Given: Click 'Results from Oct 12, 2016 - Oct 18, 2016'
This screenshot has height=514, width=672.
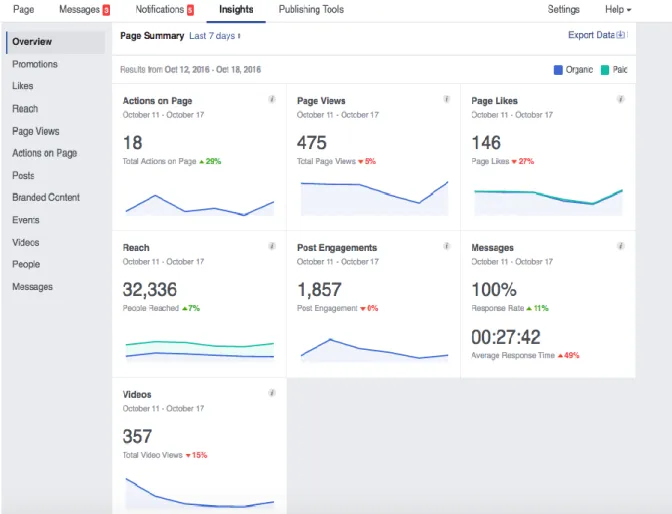Looking at the screenshot, I should [x=190, y=70].
